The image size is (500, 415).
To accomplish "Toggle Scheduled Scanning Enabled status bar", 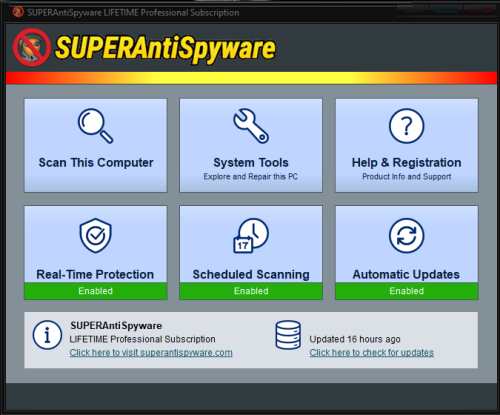I will point(251,291).
